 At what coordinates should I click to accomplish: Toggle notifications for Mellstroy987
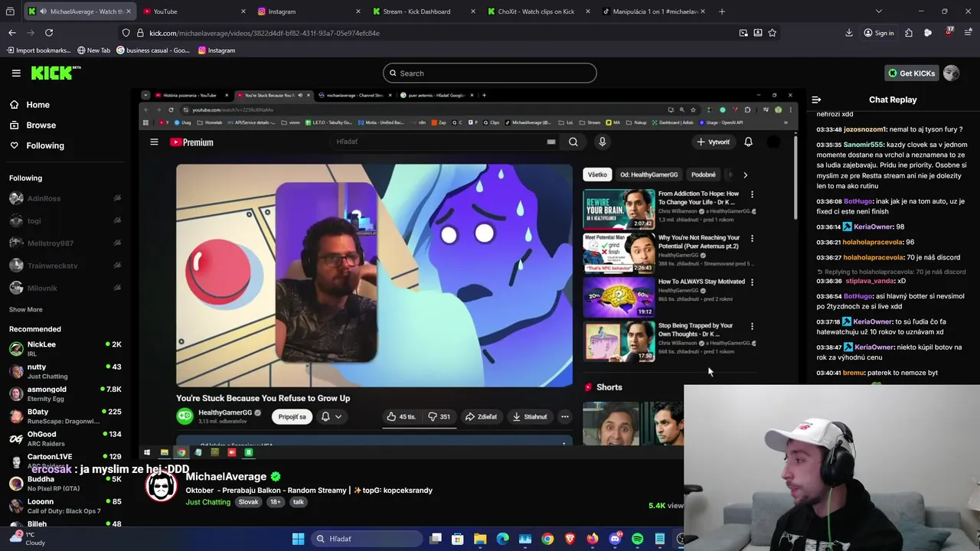(117, 243)
